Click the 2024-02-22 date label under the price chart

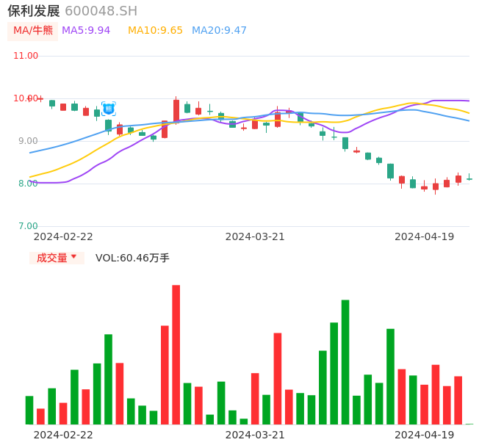(x=63, y=236)
